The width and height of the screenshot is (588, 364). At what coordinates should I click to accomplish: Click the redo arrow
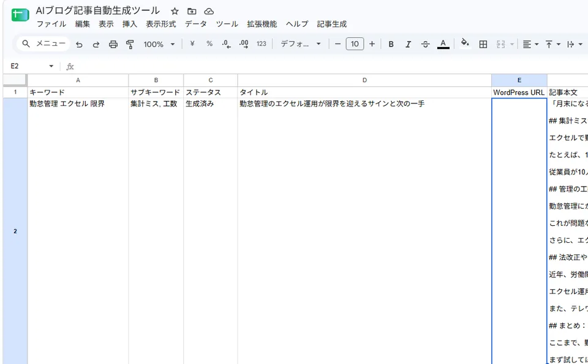click(x=96, y=44)
